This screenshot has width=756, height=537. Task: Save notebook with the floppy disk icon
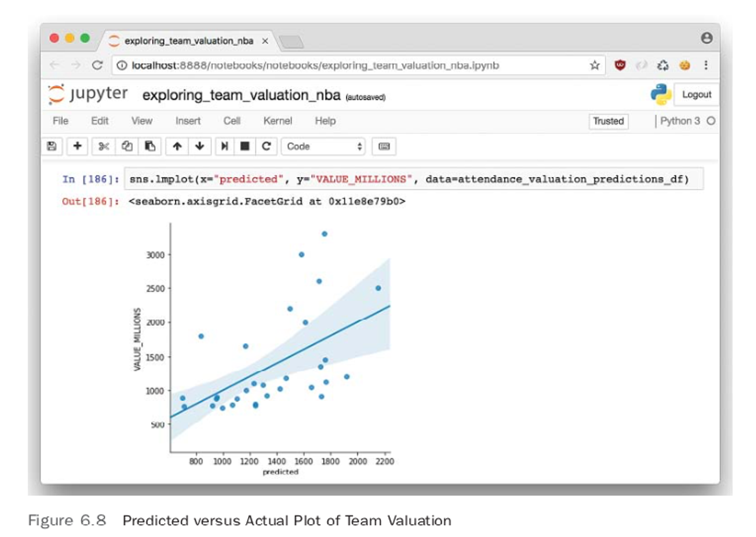(x=52, y=146)
